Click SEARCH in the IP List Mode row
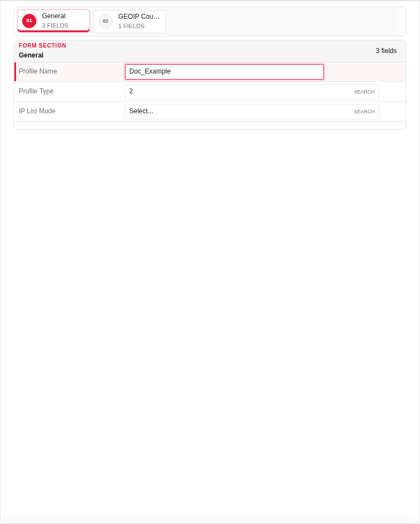Screen dimensions: 420x524 (x=364, y=112)
